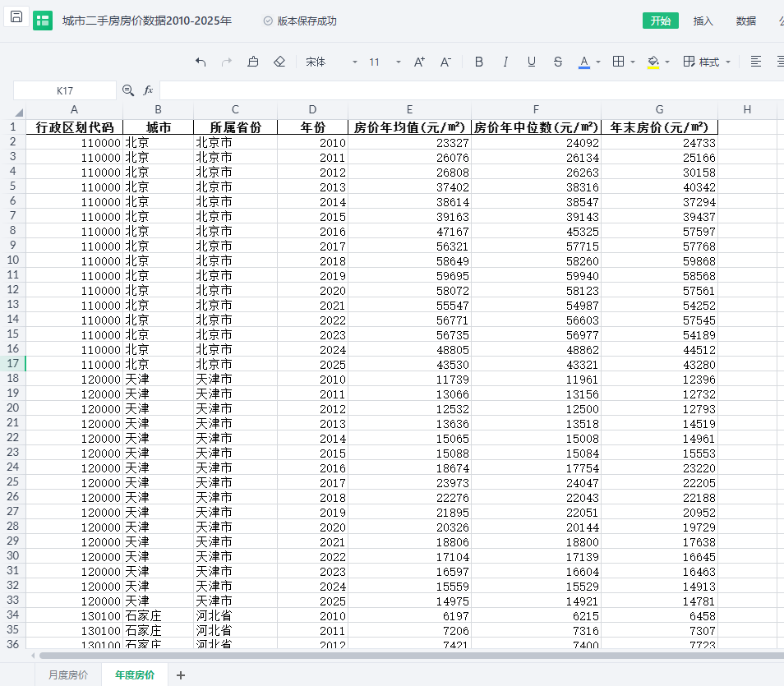784x686 pixels.
Task: Select column E header
Action: coord(409,109)
